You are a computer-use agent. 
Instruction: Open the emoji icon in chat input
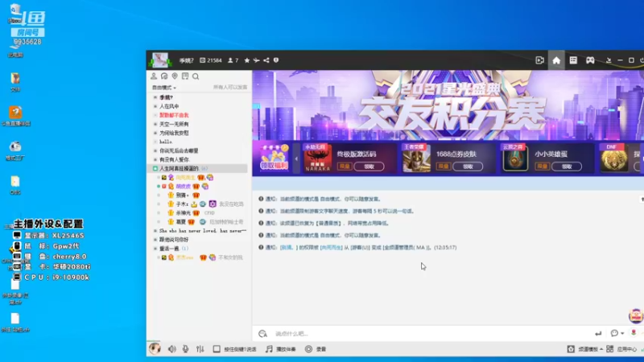pos(263,334)
